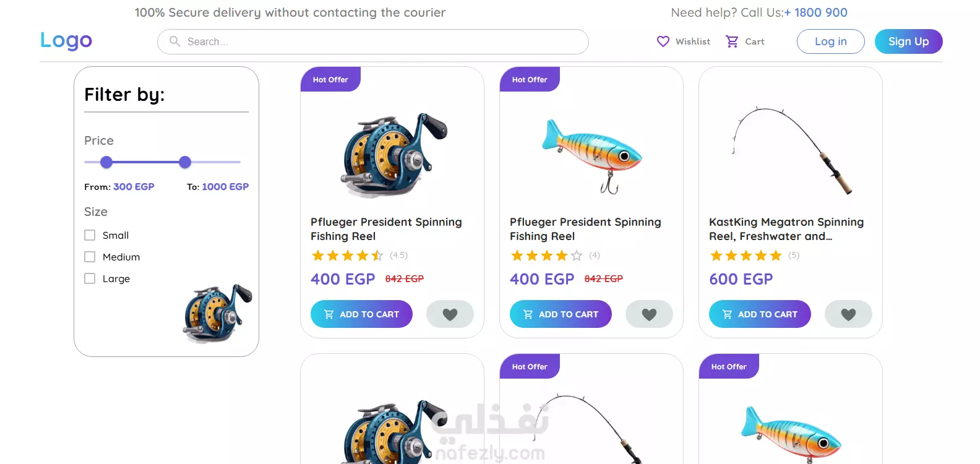Click the Logo in the header
Screen dimensions: 980x464
pos(66,40)
